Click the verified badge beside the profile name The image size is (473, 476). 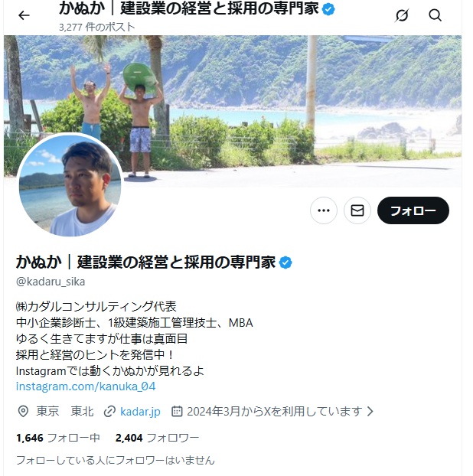click(x=285, y=262)
